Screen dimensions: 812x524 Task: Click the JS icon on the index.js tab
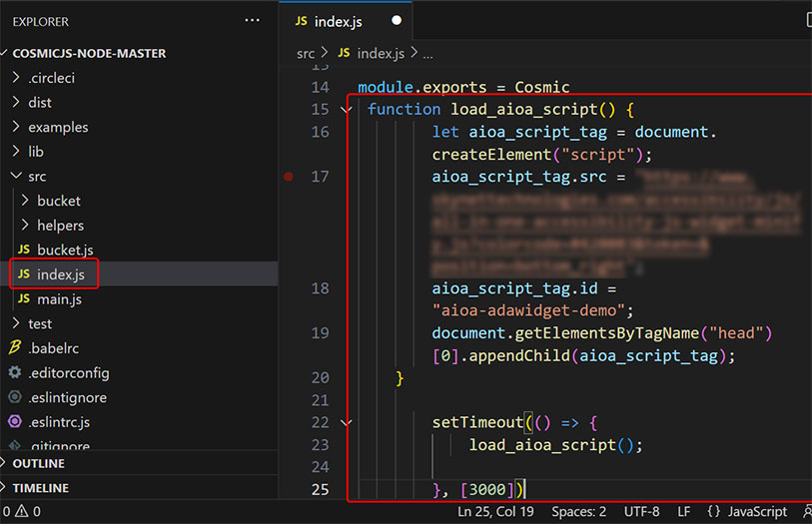point(301,21)
